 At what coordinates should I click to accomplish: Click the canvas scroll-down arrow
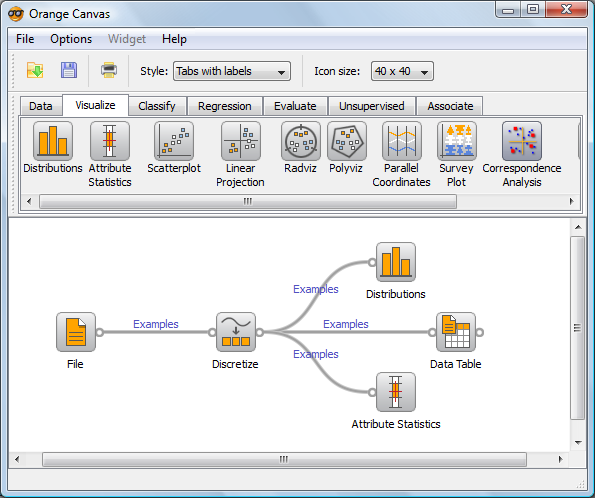click(578, 442)
